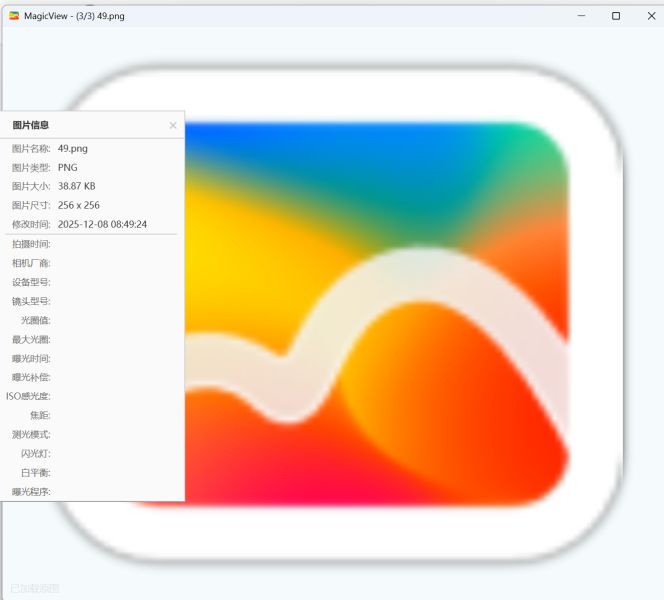
Task: Select the 图片信息 panel heading
Action: click(x=30, y=125)
